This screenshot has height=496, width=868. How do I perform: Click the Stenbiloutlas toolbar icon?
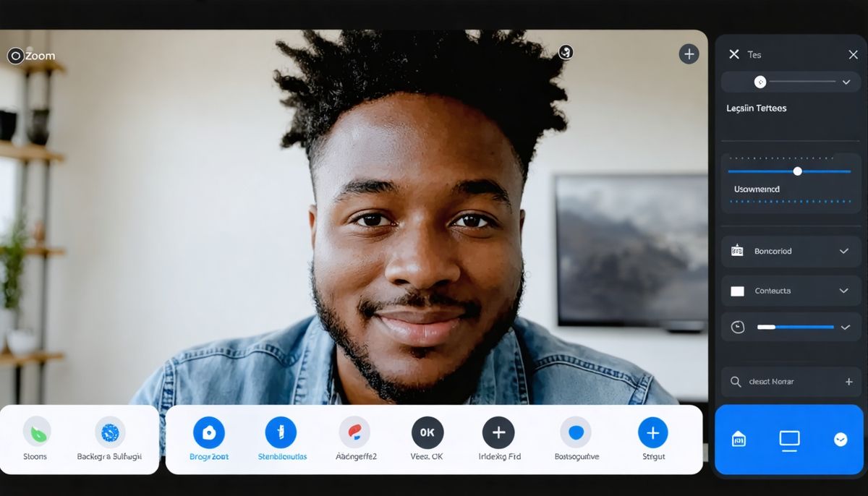click(x=281, y=432)
